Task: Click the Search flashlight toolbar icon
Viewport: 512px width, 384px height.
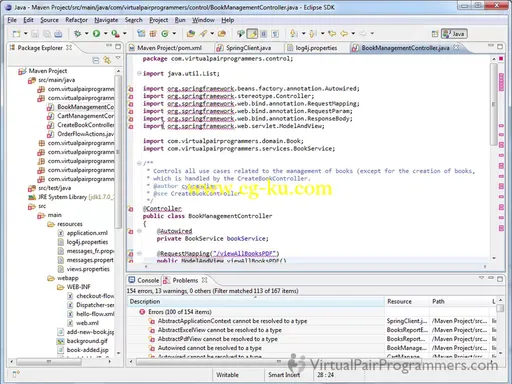Action: [x=203, y=33]
